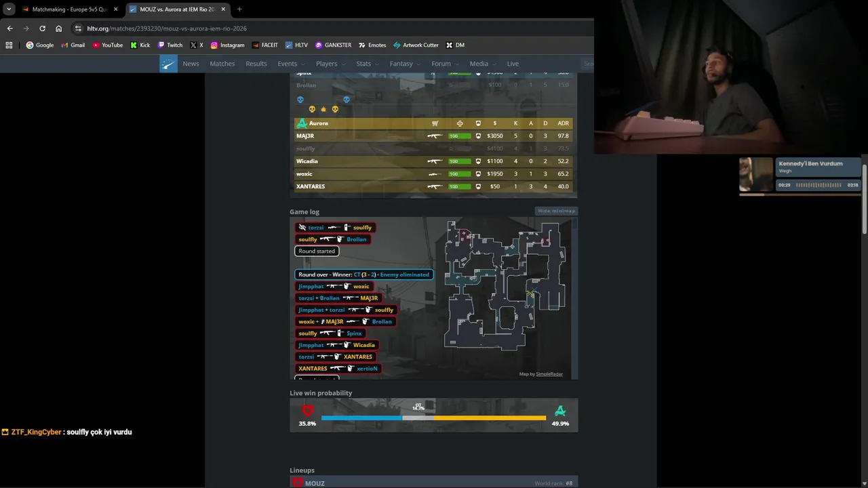Viewport: 868px width, 488px height.
Task: Open the Matches menu item
Action: pos(222,64)
